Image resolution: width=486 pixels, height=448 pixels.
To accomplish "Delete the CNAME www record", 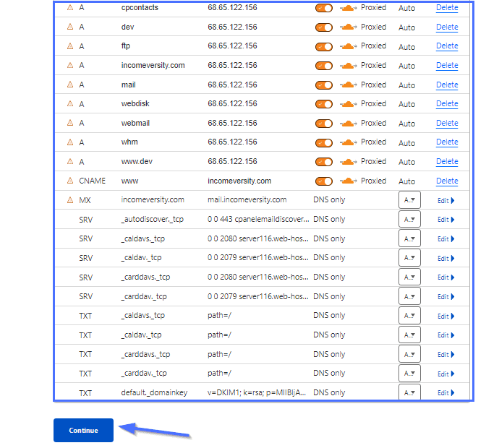I will (447, 181).
